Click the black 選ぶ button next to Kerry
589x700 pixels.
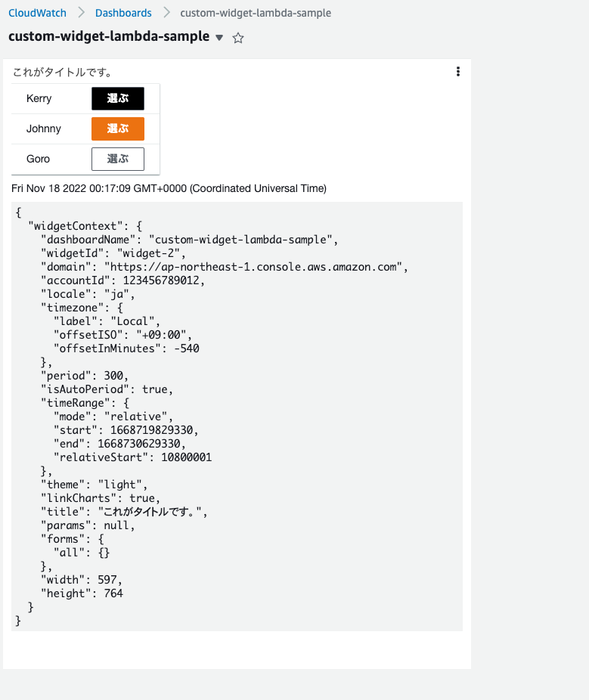[117, 98]
